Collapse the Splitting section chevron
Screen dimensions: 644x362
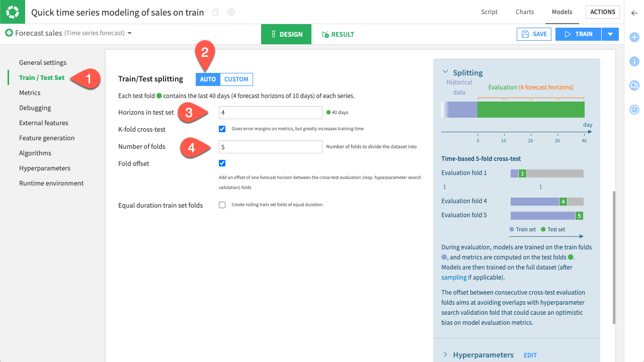coord(445,72)
